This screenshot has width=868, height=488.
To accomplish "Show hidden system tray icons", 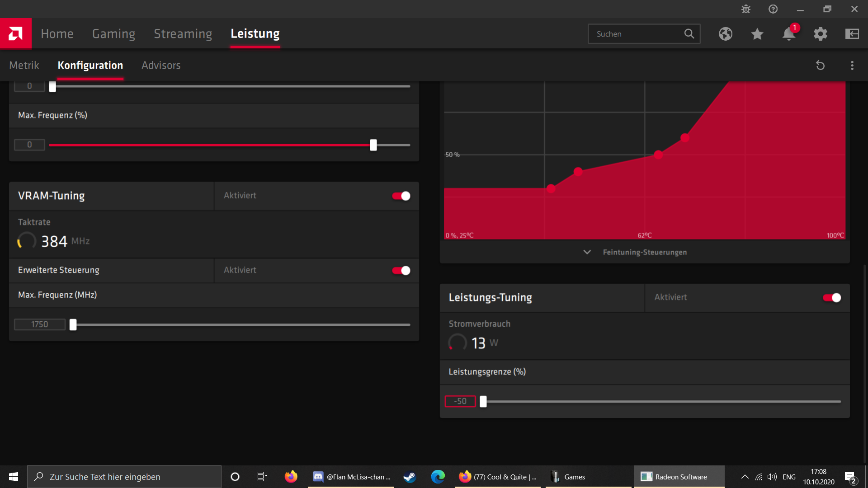I will click(x=745, y=477).
